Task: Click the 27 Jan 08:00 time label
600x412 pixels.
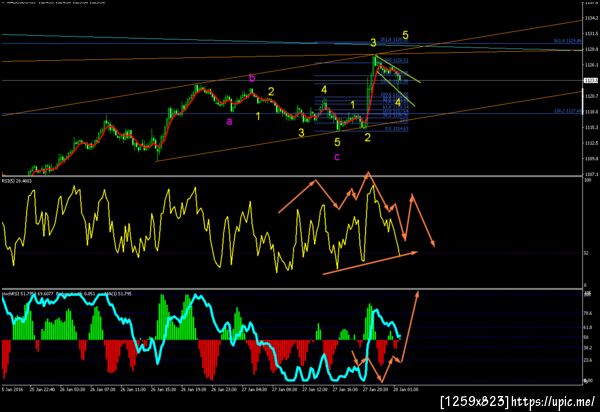Action: [x=285, y=389]
